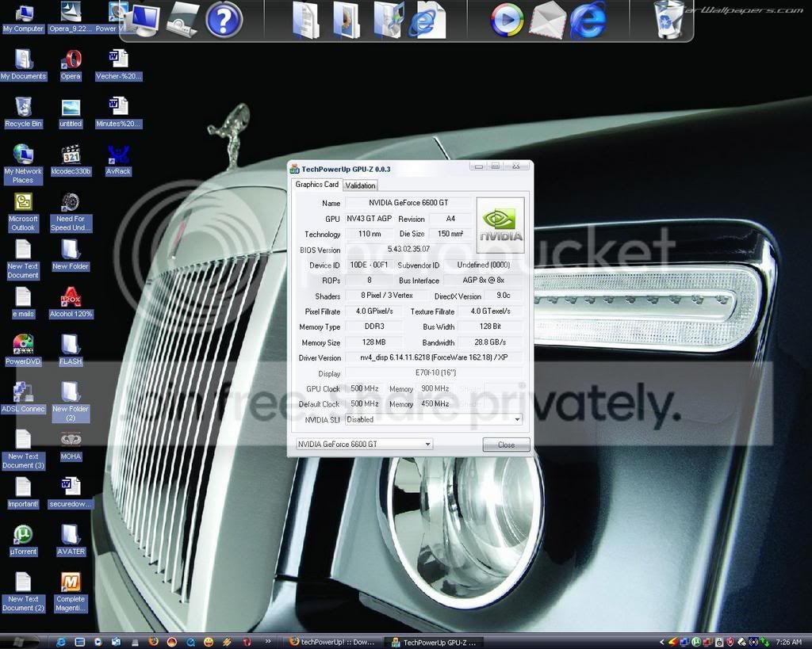Open Minutes%20... Word document icon
Screen dimensions: 812x649
[x=118, y=113]
